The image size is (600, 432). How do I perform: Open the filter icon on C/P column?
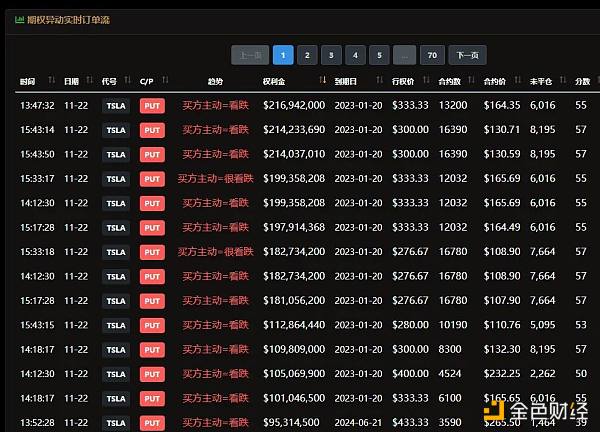click(165, 80)
